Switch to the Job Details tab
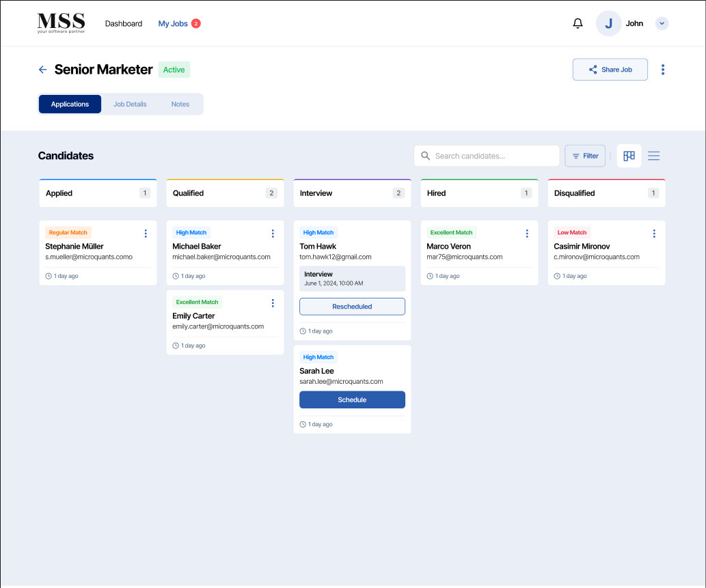Screen dimensions: 706x588 tap(130, 104)
